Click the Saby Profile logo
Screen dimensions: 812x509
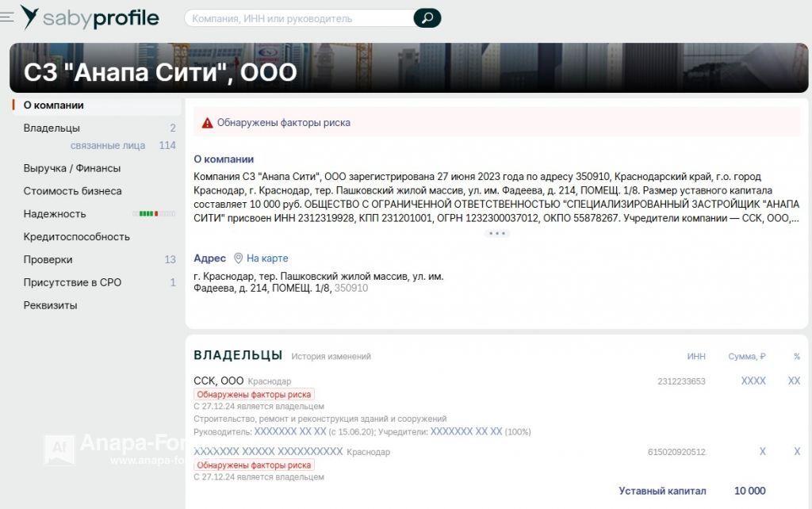tap(91, 17)
